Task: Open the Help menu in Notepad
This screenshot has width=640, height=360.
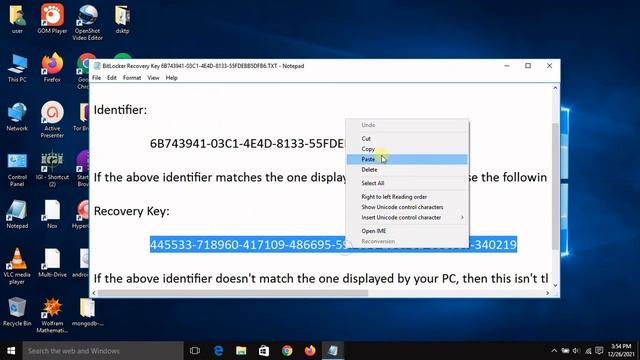Action: click(x=171, y=78)
